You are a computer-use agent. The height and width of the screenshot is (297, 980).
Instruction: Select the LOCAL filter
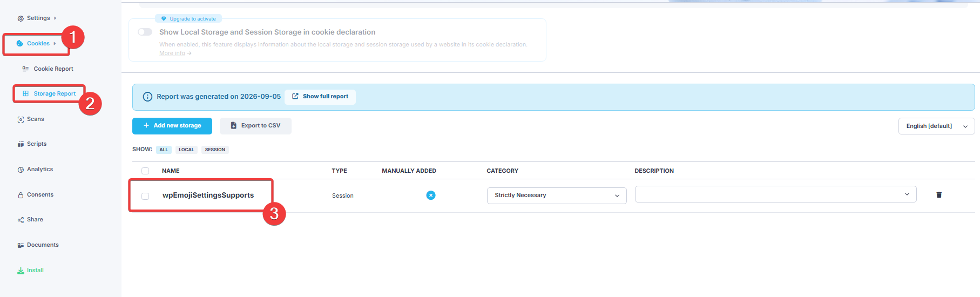point(186,150)
